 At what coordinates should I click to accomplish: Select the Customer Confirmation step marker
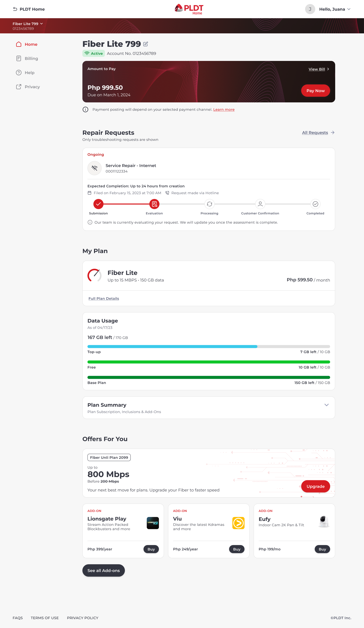[260, 204]
